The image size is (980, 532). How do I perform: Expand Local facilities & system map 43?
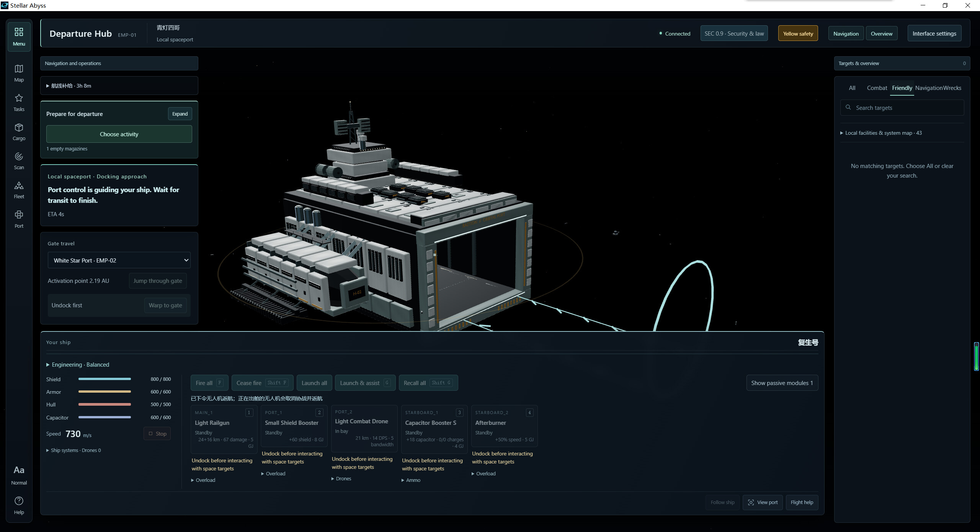pyautogui.click(x=881, y=133)
